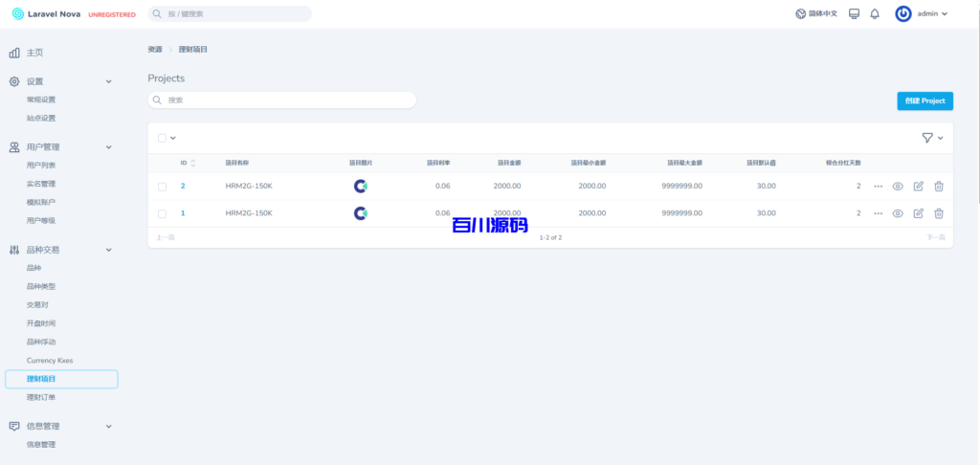This screenshot has width=980, height=465.
Task: Open three-dot actions menu for ID 2
Action: point(879,187)
